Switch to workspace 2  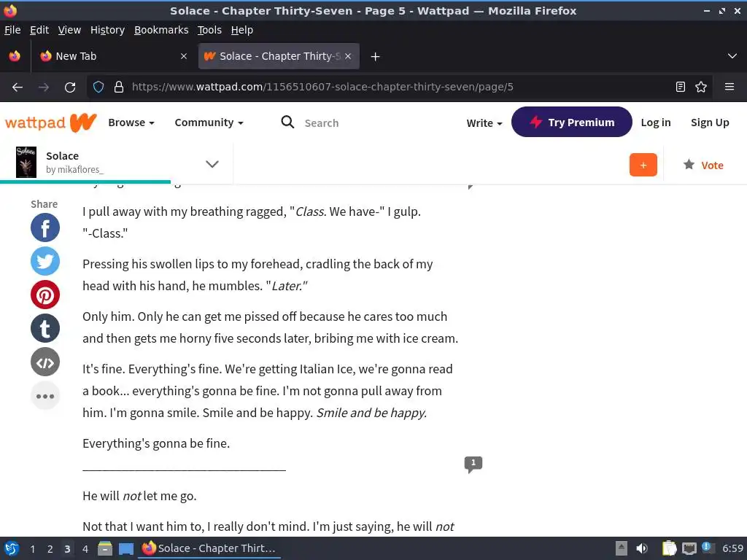(50, 549)
